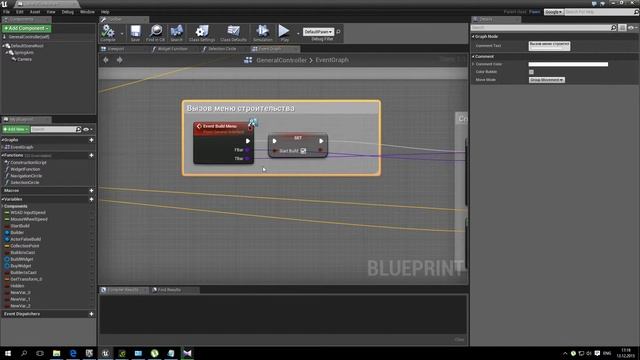Viewport: 640px width, 360px height.
Task: Expand the Comment Color property
Action: point(473,64)
